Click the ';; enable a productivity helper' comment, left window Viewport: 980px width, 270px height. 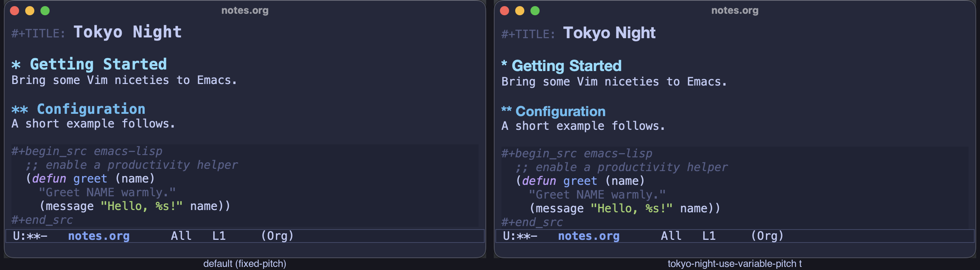tap(132, 165)
